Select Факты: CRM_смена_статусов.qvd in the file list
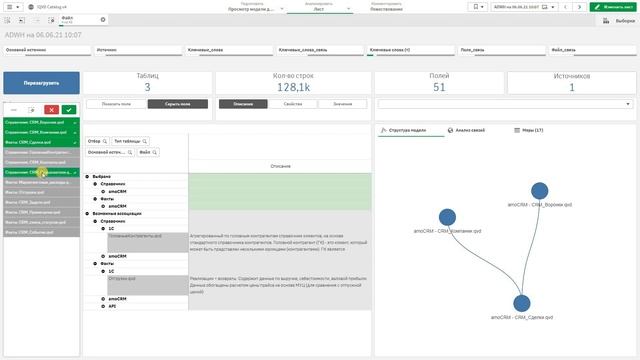 point(41,222)
